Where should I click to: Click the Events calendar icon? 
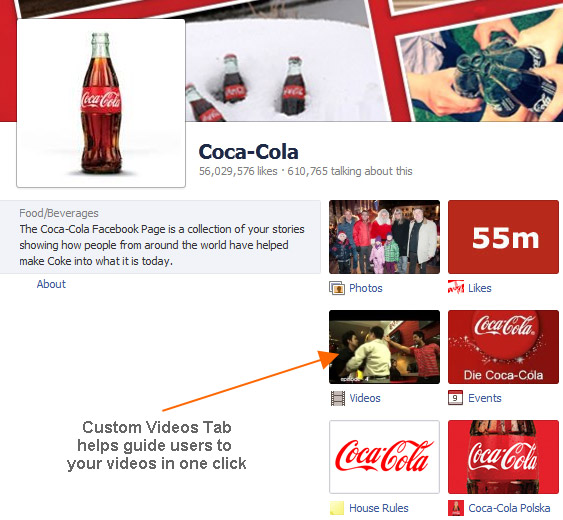point(455,398)
